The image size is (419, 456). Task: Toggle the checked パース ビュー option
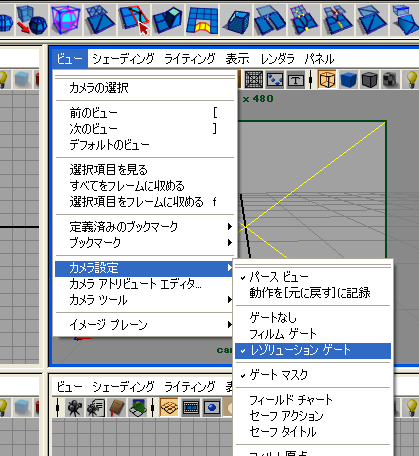coord(313,277)
